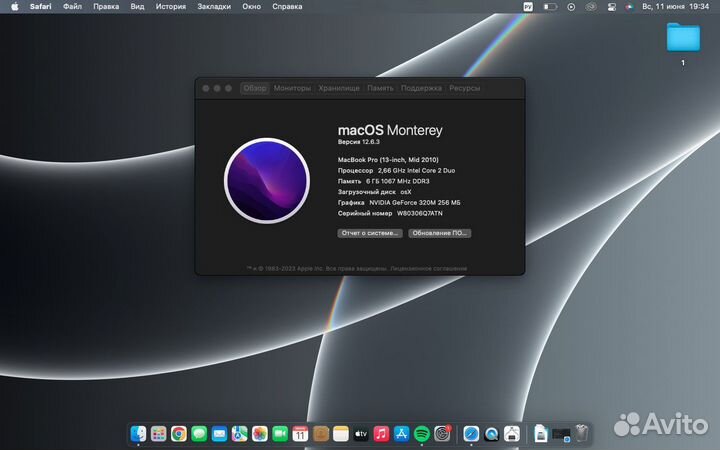
Task: Open the Photos app in Dock
Action: (x=259, y=433)
